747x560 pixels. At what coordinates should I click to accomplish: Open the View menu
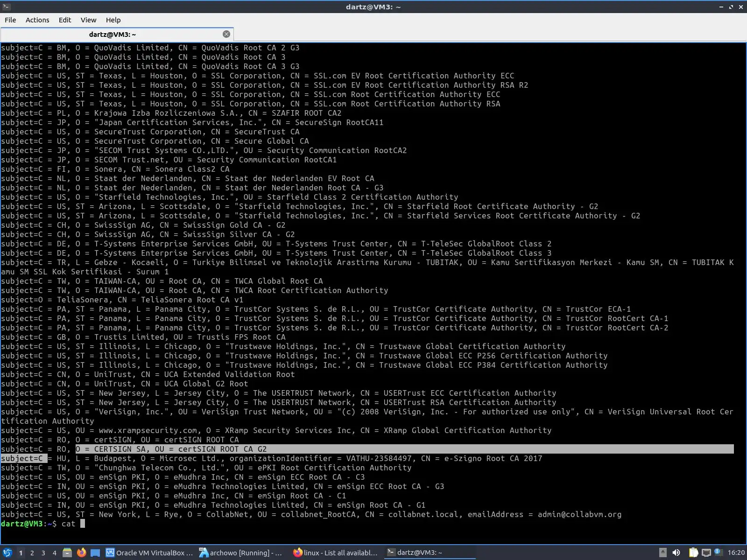pyautogui.click(x=88, y=20)
